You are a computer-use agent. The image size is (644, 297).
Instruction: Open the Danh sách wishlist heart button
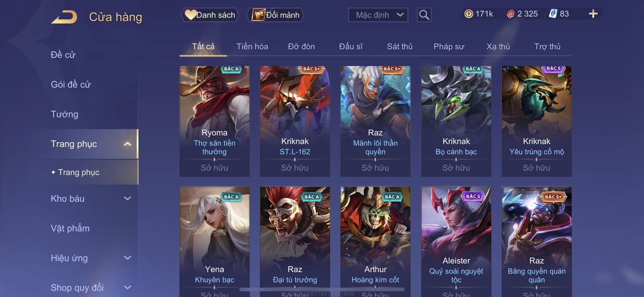coord(210,15)
